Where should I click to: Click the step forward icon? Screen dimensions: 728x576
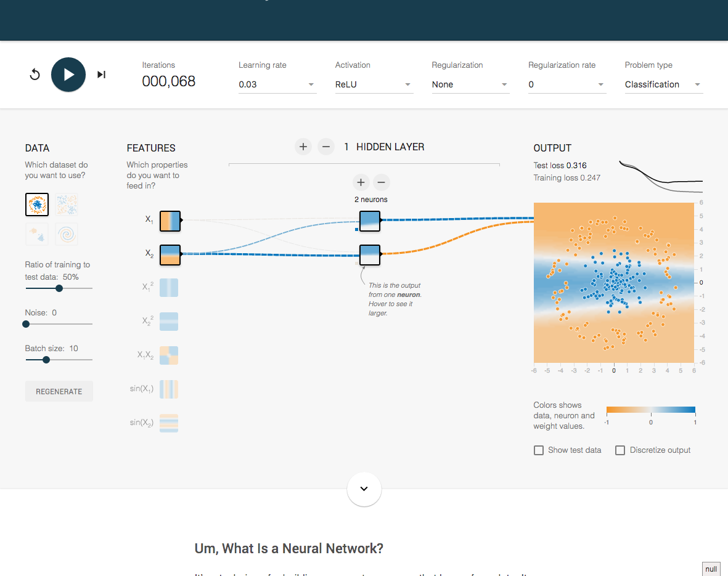pyautogui.click(x=101, y=75)
